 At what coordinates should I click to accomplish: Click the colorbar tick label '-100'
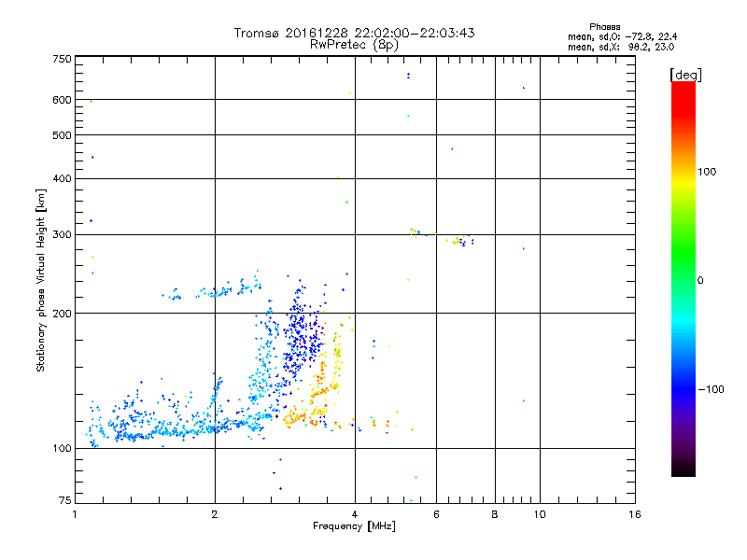coord(711,389)
